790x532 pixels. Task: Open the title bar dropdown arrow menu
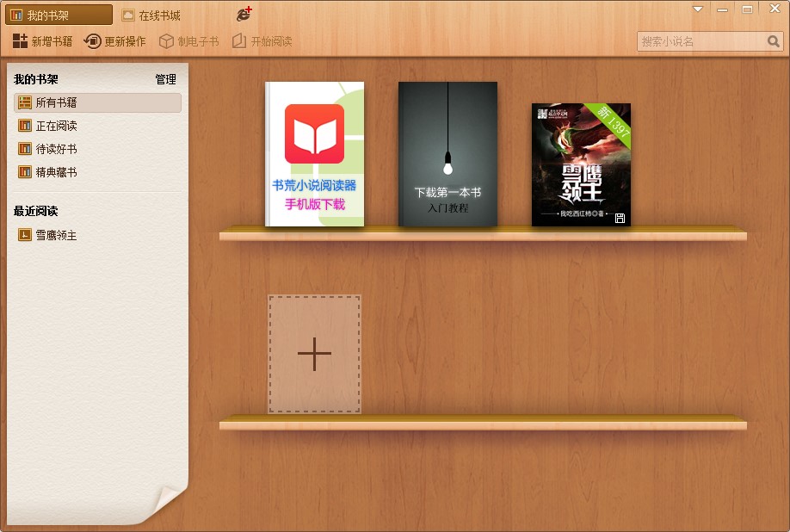[x=698, y=9]
